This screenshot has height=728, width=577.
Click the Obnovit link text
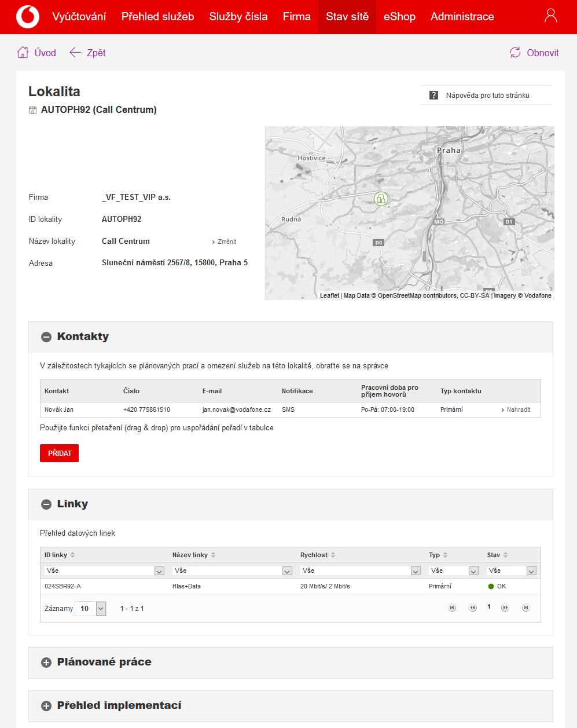(543, 53)
